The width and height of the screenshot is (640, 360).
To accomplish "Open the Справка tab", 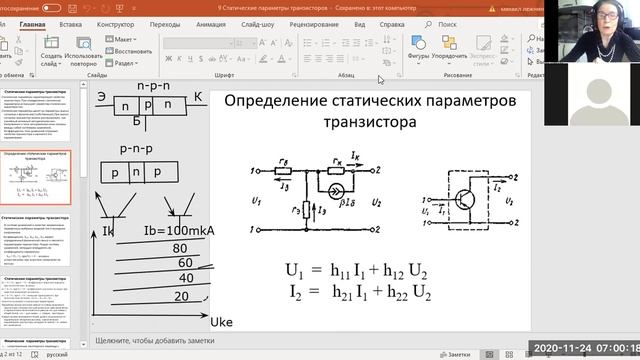I will pos(392,24).
